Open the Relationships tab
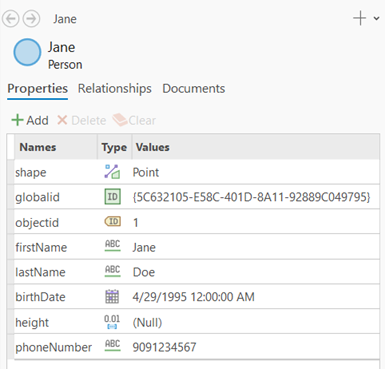Viewport: 385px width, 369px height. pyautogui.click(x=115, y=89)
